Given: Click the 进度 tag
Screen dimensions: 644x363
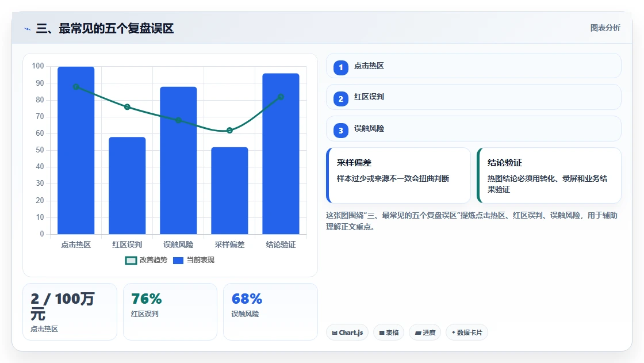Looking at the screenshot, I should pos(425,332).
